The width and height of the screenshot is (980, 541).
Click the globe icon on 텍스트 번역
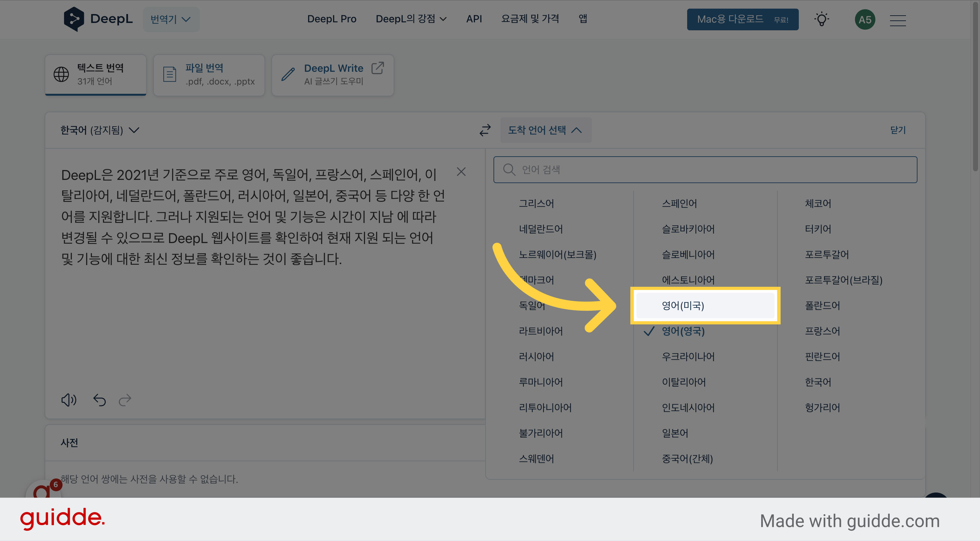point(61,74)
